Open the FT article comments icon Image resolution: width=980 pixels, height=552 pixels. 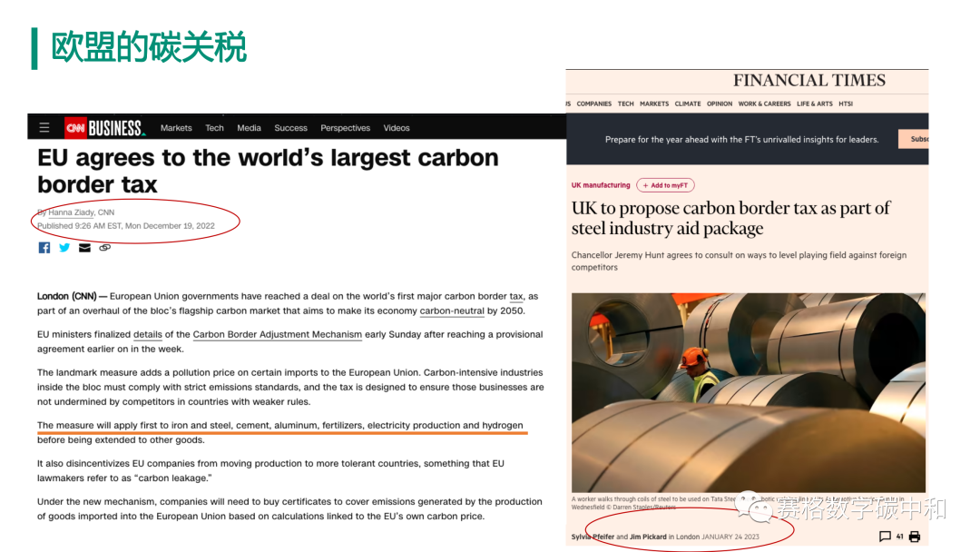(x=885, y=537)
